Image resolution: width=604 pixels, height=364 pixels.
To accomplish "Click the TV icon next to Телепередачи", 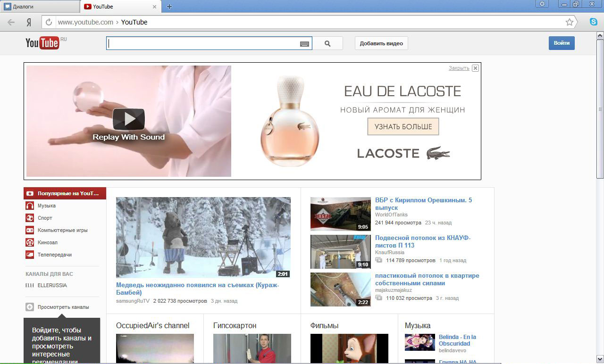I will tap(30, 255).
